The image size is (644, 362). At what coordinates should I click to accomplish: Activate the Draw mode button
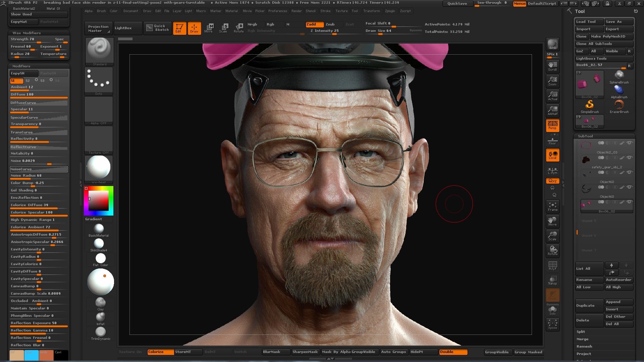point(194,28)
